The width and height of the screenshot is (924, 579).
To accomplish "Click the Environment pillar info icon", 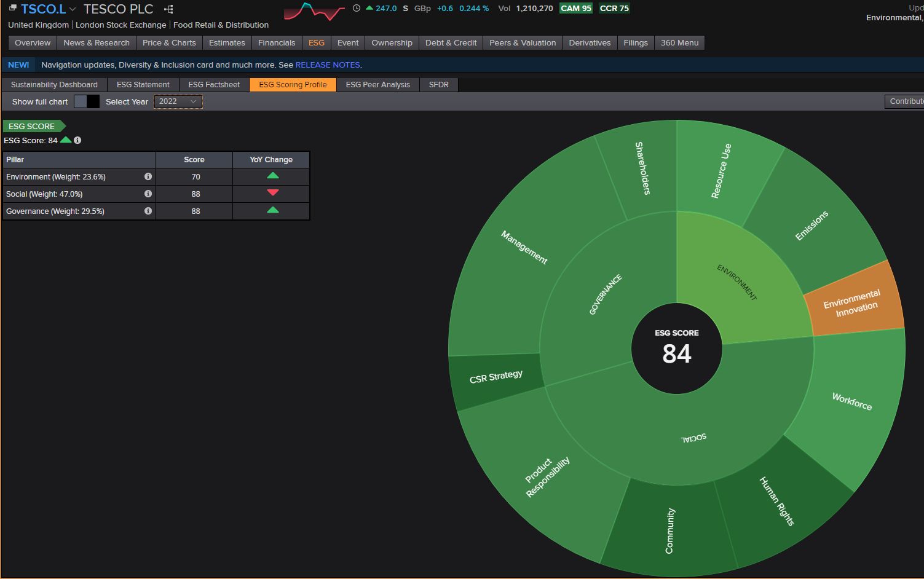I will point(148,176).
